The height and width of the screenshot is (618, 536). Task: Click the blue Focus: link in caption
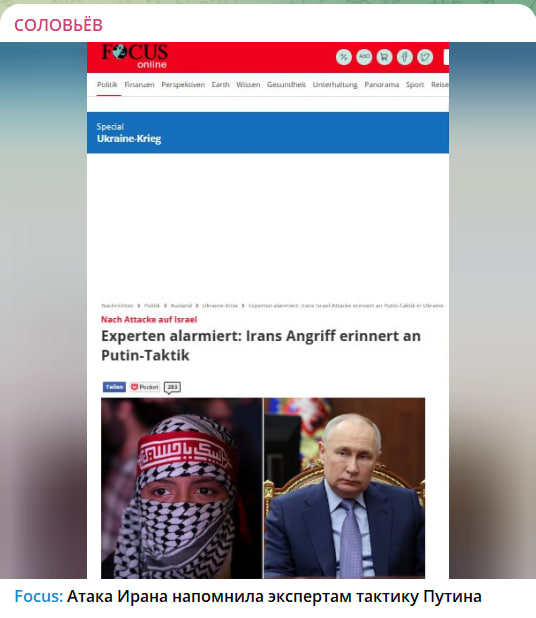click(39, 596)
